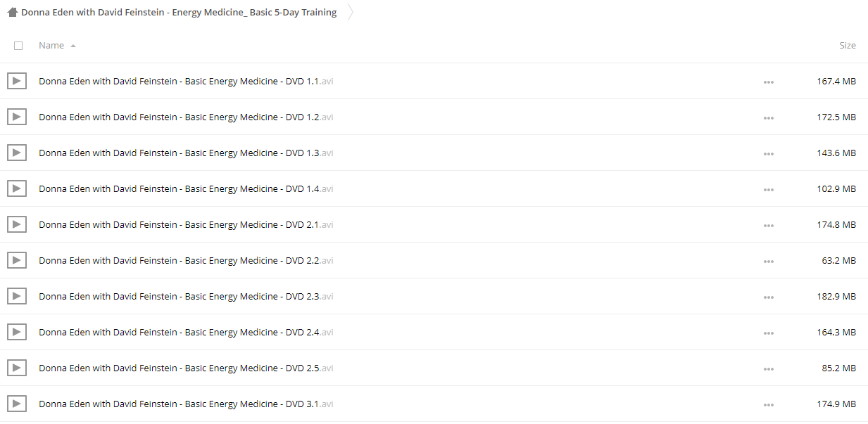The height and width of the screenshot is (424, 868).
Task: Click the 174.8 MB size value
Action: tap(836, 224)
